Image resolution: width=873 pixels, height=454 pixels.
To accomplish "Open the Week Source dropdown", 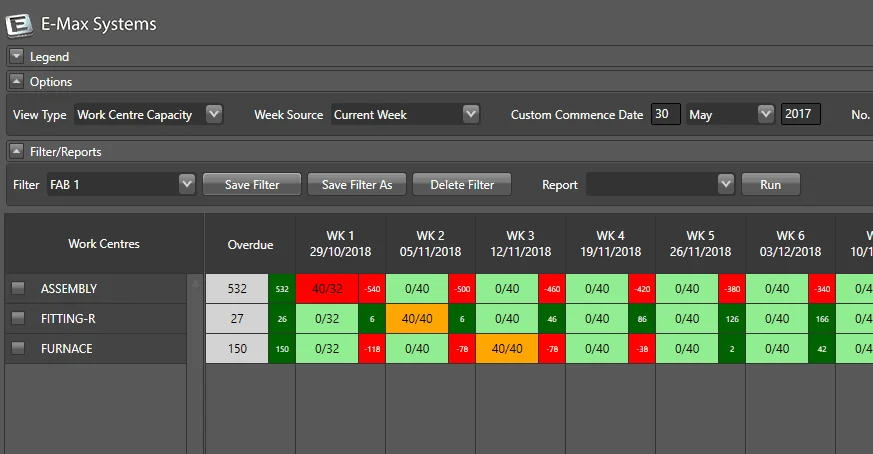I will pos(471,114).
